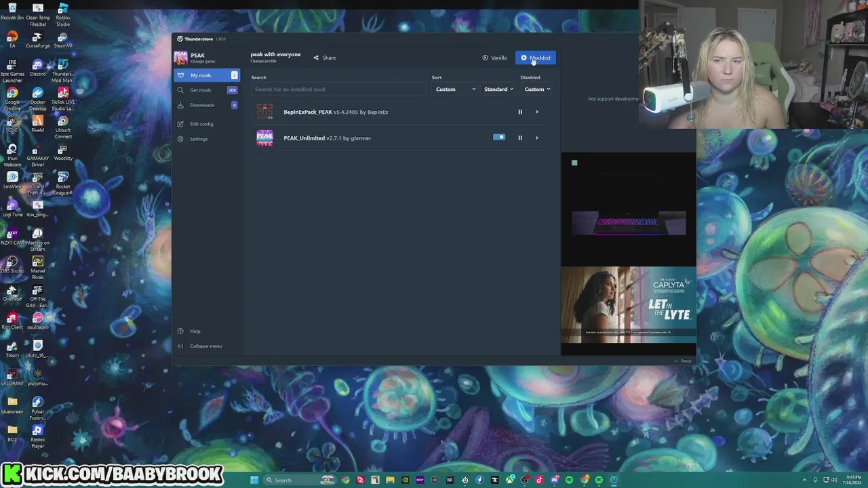This screenshot has height=488, width=868.
Task: Click the Marvel Rivals desktop icon
Action: pos(38,268)
